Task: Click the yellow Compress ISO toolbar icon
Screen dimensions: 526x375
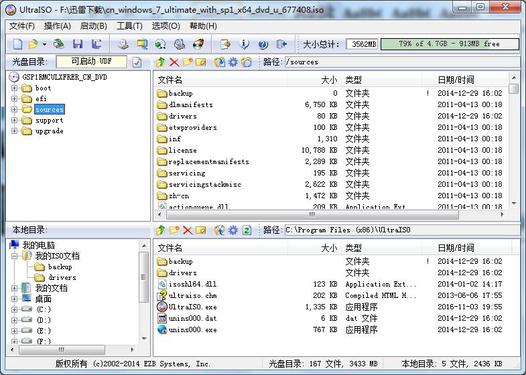Action: coord(142,44)
